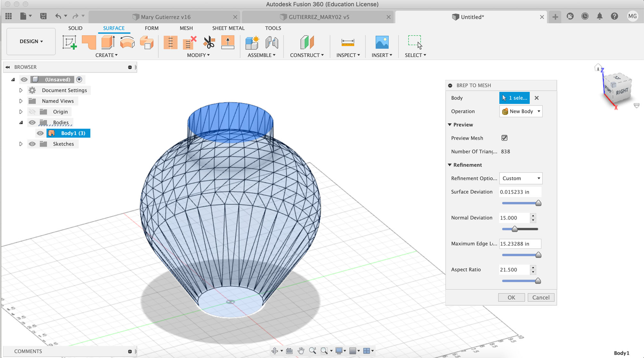Toggle visibility of Sketches folder
644x358 pixels.
coord(32,144)
